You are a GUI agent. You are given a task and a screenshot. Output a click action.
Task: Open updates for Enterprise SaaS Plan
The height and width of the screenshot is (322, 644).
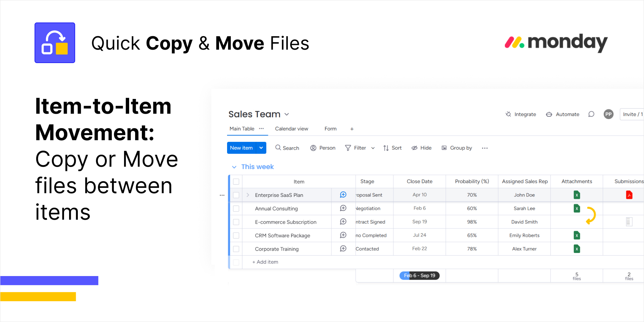click(x=343, y=195)
